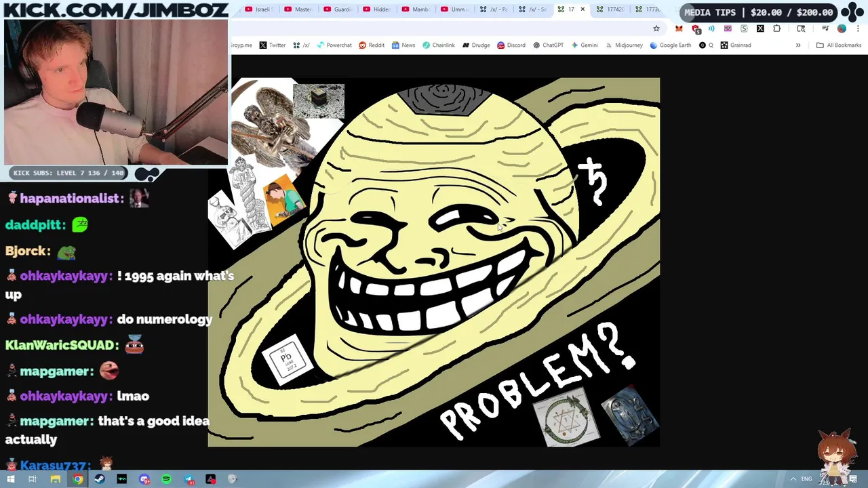Open the Discord bookmark
This screenshot has height=488, width=868.
(x=511, y=45)
